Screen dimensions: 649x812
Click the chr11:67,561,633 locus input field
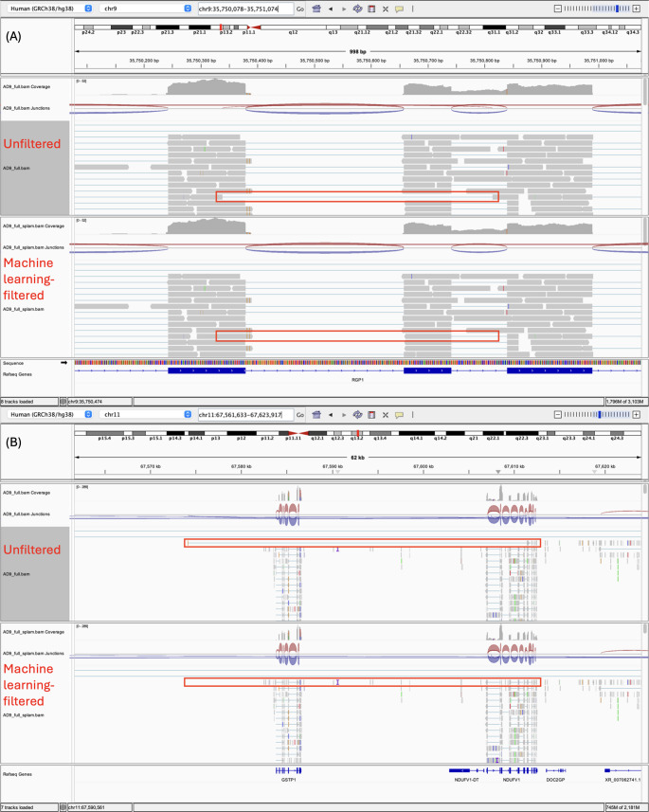coord(245,415)
